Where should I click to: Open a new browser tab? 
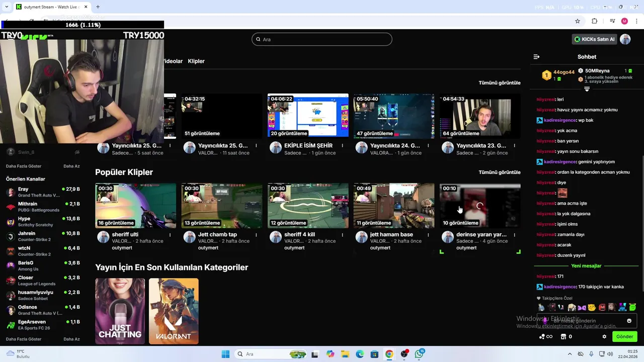coord(98,7)
